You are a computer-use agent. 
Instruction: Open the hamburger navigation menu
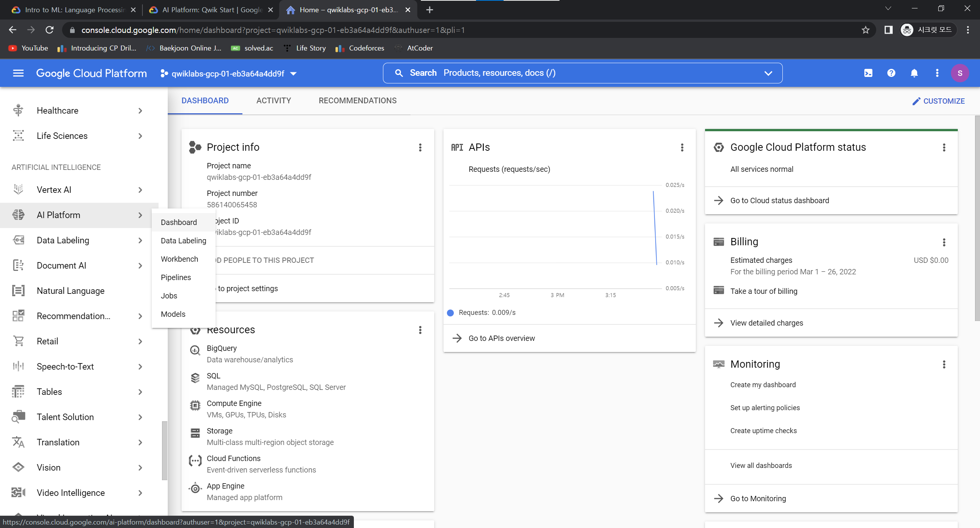18,73
